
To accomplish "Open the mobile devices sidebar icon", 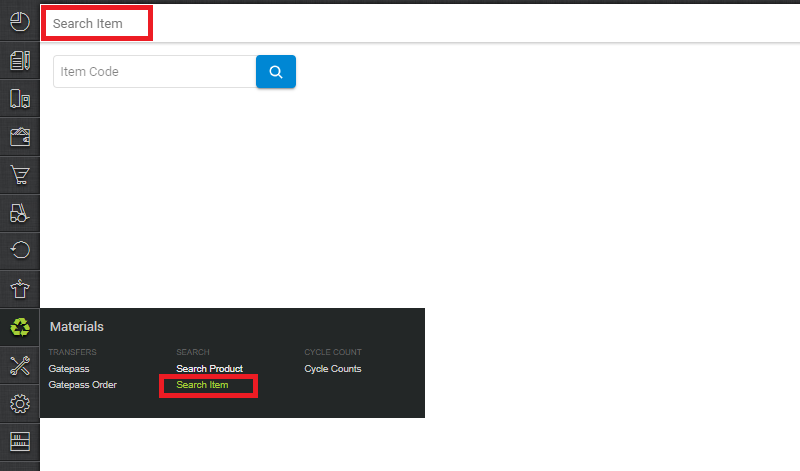I will (20, 98).
